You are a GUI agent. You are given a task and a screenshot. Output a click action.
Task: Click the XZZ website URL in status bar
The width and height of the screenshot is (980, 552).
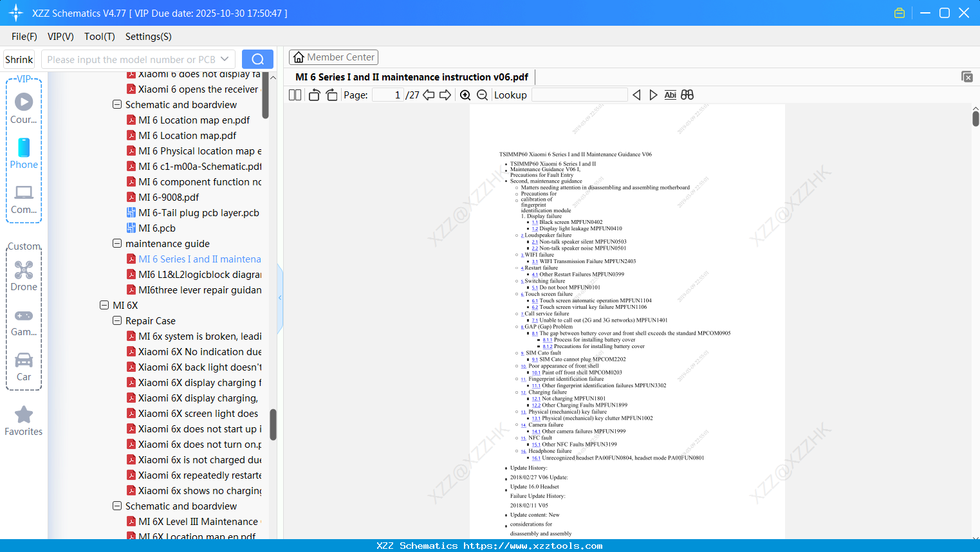533,546
